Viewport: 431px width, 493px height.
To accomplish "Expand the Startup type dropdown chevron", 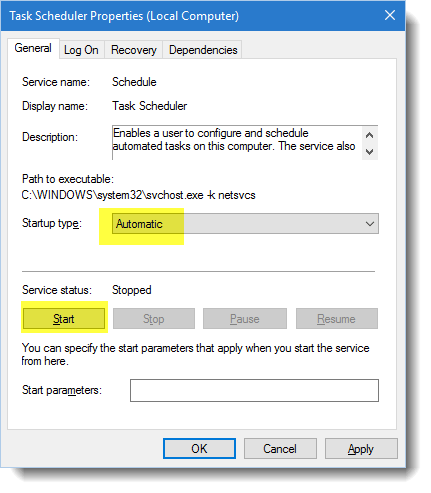I will 370,224.
